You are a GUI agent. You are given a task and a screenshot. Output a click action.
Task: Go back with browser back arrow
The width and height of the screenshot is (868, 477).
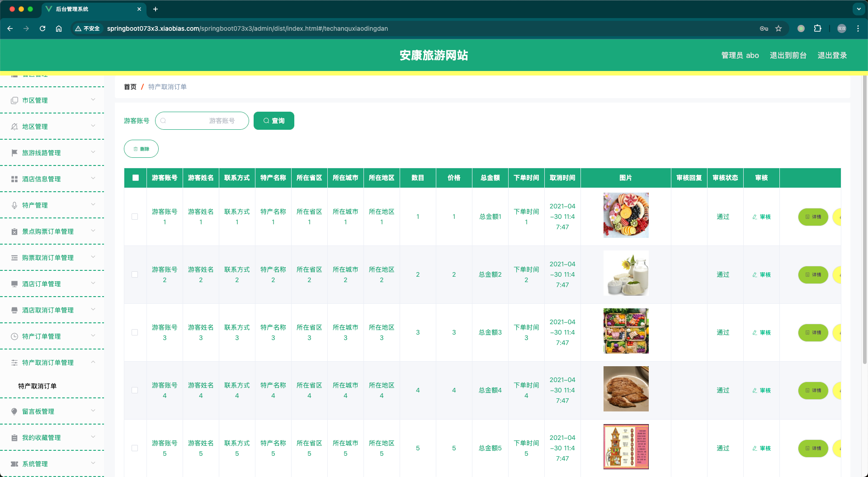coord(10,28)
